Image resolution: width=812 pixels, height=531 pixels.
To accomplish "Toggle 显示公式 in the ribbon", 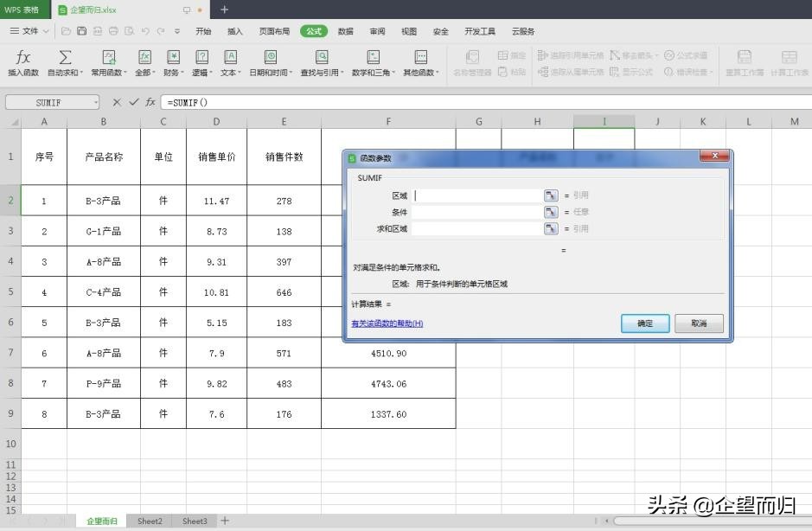I will tap(631, 72).
